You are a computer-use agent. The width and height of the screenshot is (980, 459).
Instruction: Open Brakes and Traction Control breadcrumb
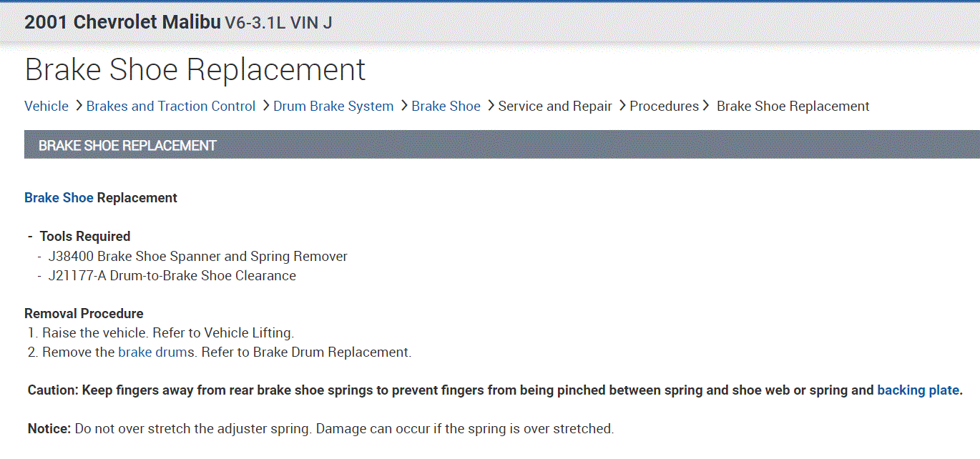[x=170, y=107]
